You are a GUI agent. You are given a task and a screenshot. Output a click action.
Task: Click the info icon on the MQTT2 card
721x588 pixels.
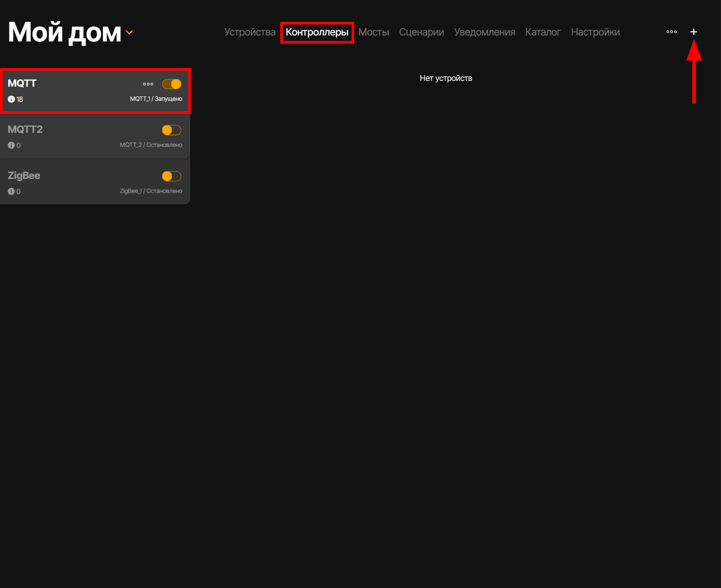11,146
